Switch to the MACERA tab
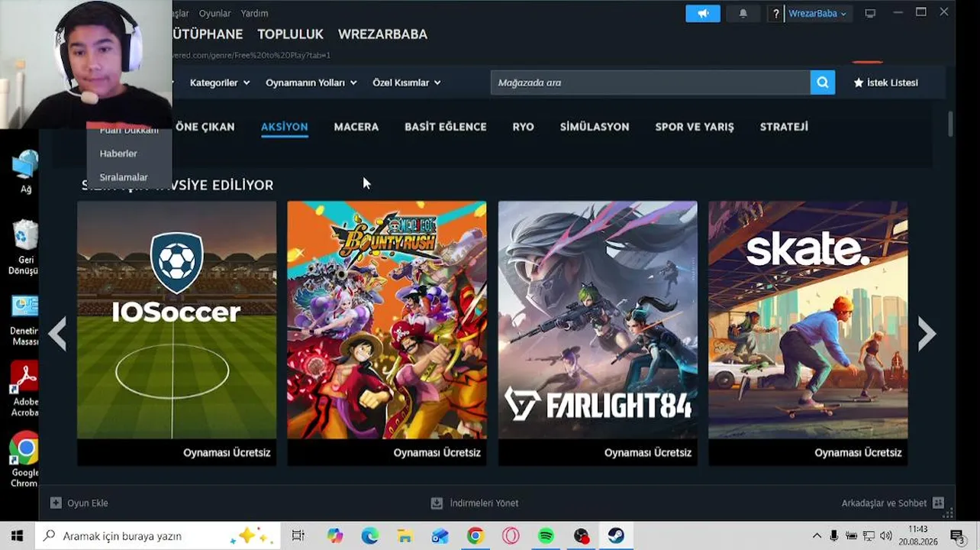 pos(356,127)
